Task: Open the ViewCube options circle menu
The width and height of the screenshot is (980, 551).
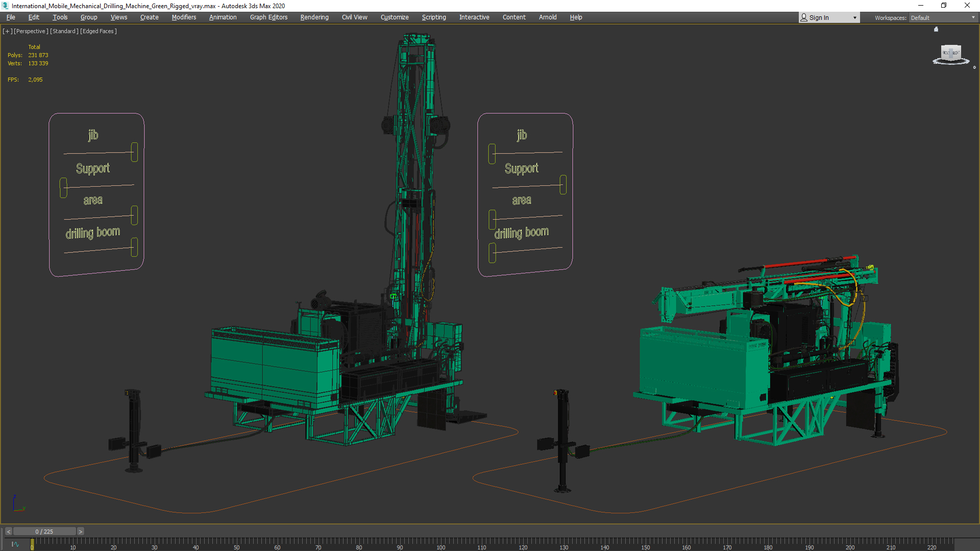Action: [x=974, y=67]
